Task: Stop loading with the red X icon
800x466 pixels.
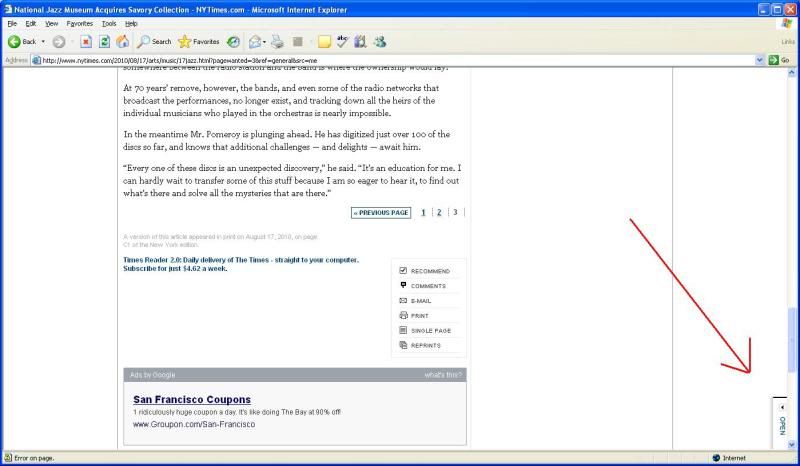Action: (86, 42)
